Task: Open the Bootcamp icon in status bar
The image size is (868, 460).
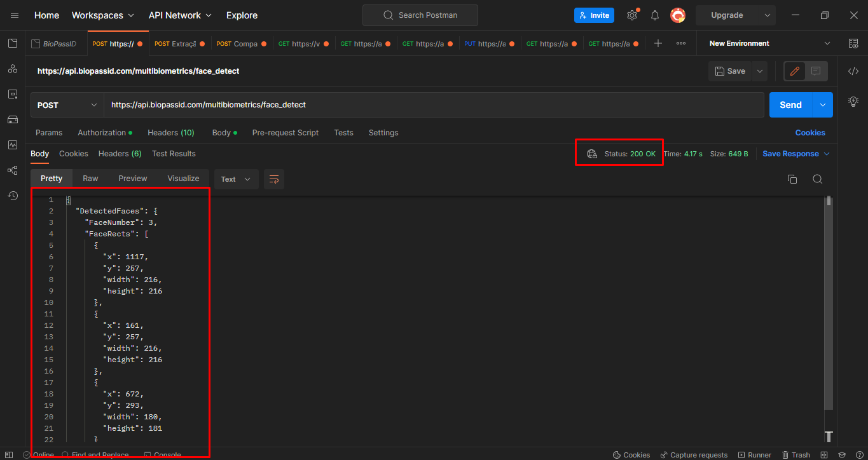Action: click(841, 455)
